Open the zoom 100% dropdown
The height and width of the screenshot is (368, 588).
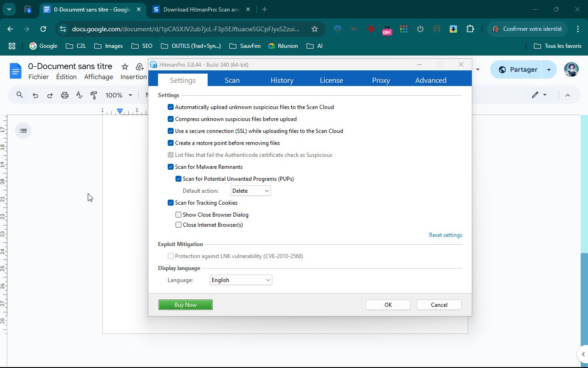119,95
